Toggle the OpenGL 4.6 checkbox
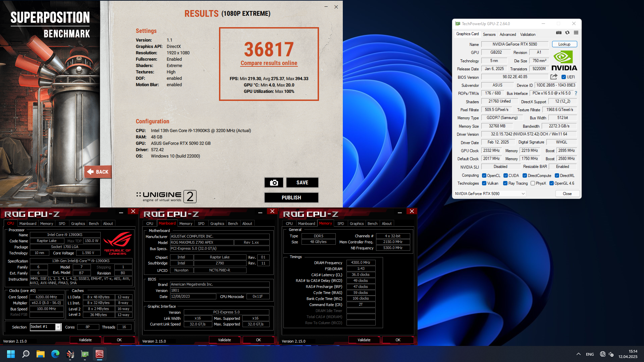This screenshot has height=362, width=644. [551, 183]
